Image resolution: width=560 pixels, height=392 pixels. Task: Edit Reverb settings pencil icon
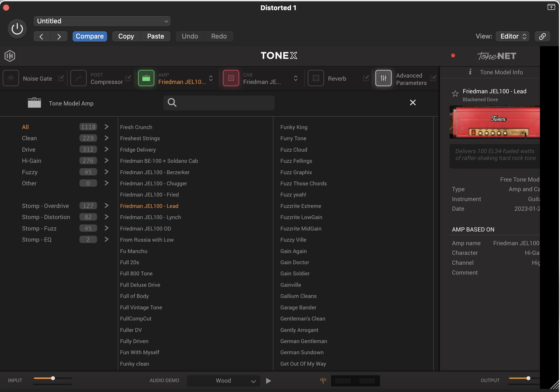(x=366, y=78)
